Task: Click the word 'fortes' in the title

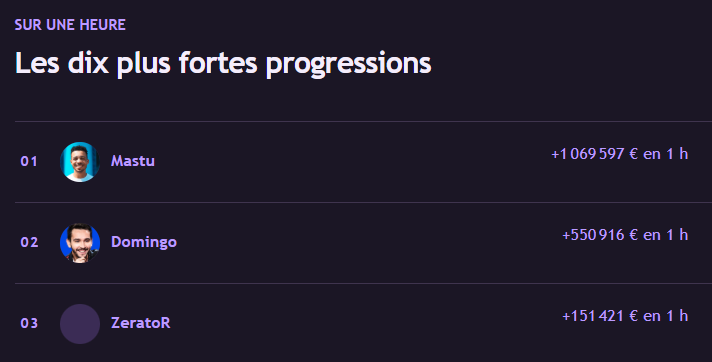Action: (x=218, y=63)
